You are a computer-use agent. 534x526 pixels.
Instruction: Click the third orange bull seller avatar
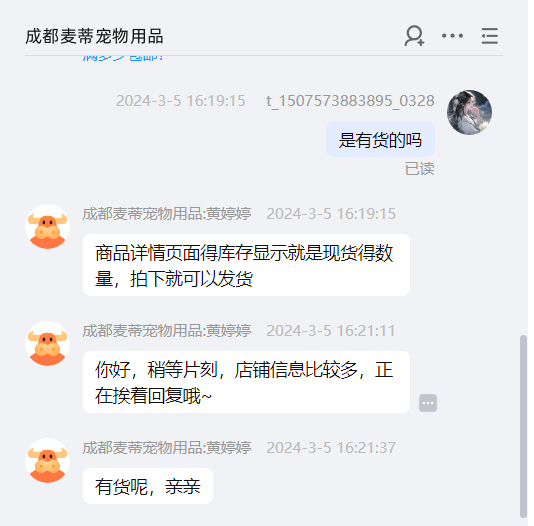coord(47,461)
